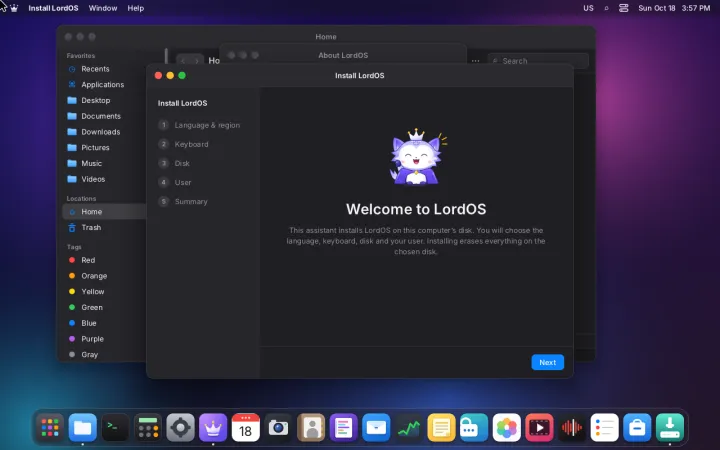Open the Install LordOS menu

[53, 8]
